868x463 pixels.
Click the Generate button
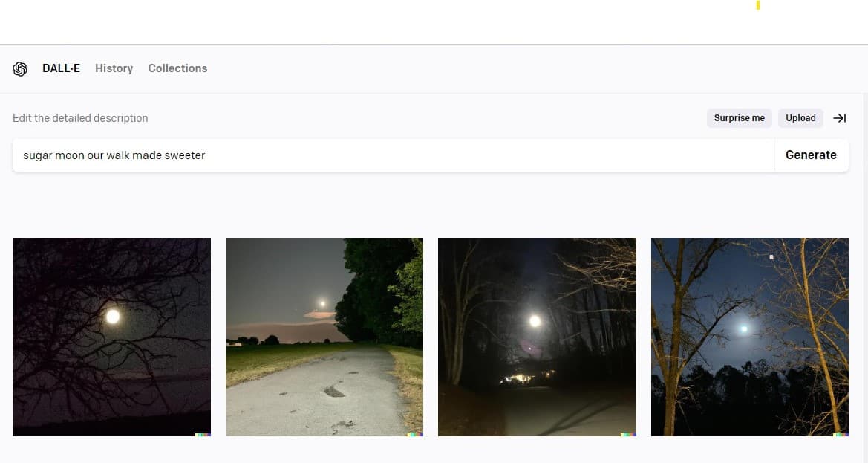811,155
